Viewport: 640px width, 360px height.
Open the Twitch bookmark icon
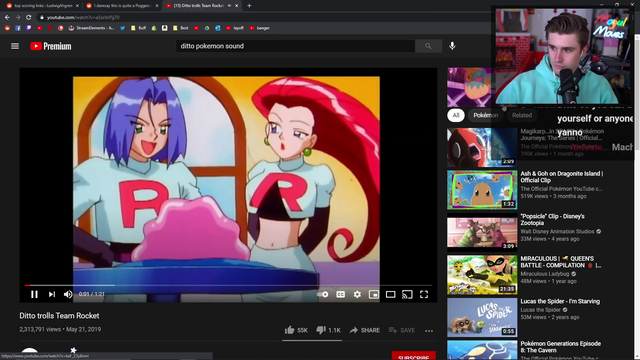pos(29,28)
